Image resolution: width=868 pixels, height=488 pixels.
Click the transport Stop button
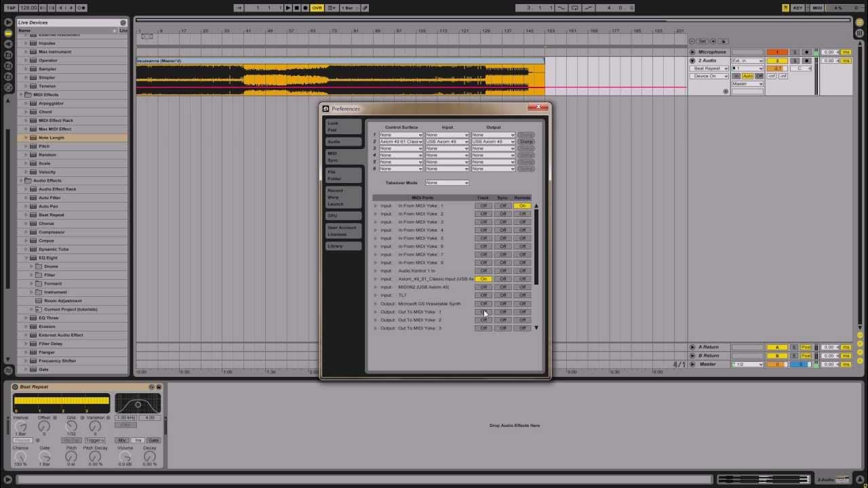tap(296, 8)
